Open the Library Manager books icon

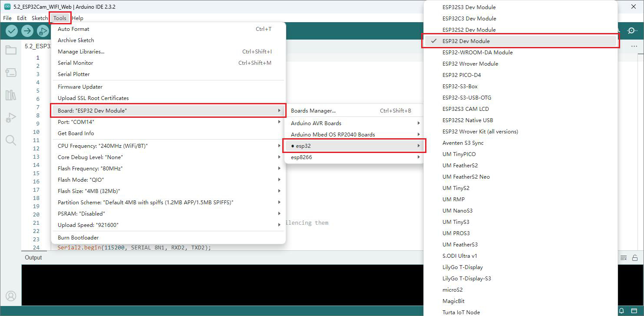pyautogui.click(x=11, y=95)
